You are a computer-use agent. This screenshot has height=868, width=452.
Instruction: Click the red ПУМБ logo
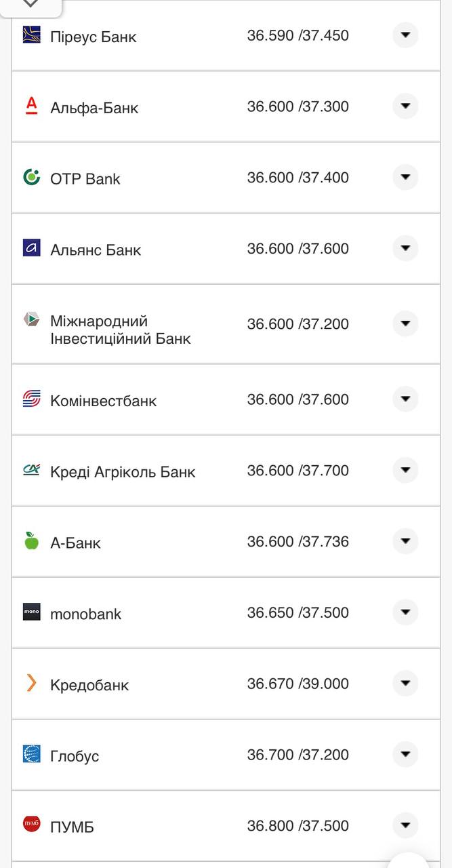tap(32, 825)
